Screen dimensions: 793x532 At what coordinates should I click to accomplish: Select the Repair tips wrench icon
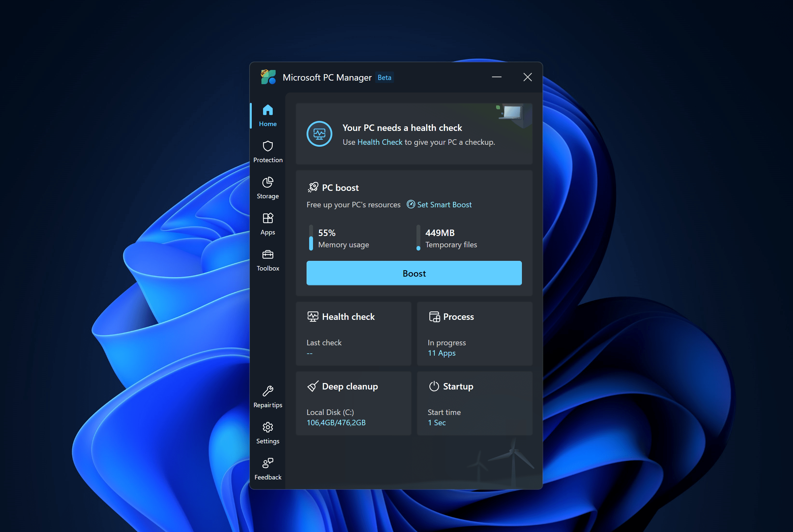(268, 394)
